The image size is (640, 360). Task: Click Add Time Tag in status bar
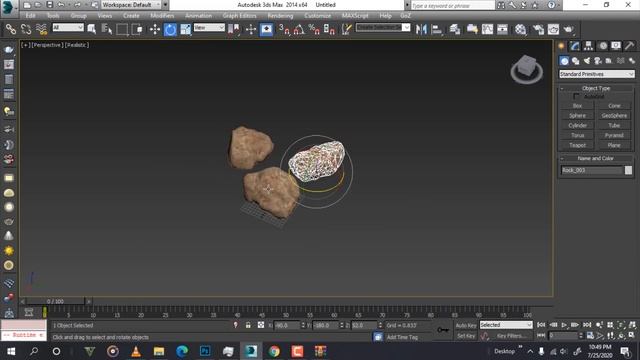coord(402,337)
